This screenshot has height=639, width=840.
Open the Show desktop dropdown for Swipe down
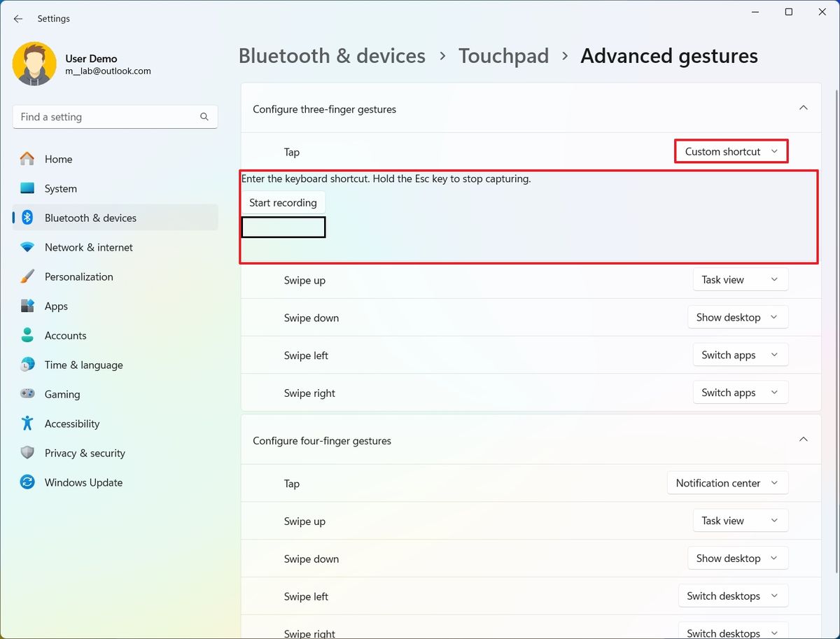click(738, 317)
